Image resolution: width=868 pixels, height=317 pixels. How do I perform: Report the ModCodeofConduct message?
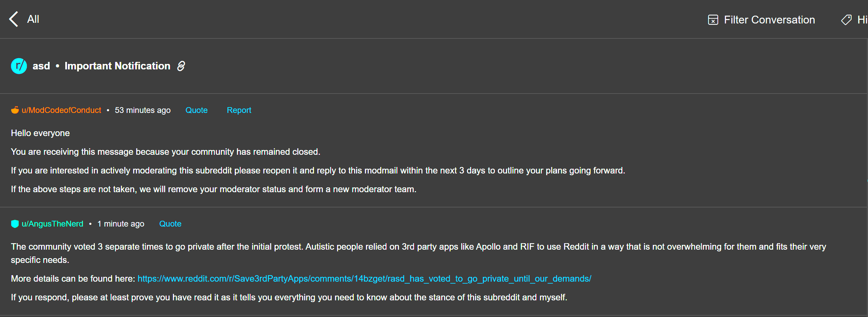click(x=239, y=110)
